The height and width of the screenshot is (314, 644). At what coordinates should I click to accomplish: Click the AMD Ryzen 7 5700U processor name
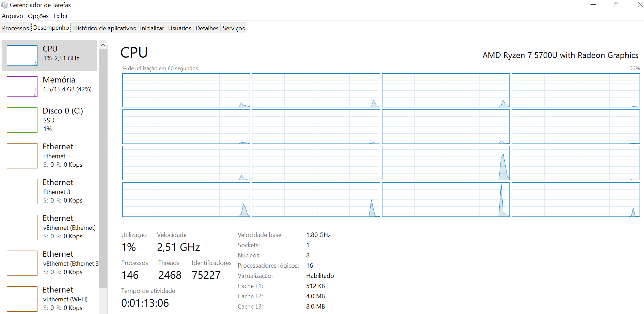560,55
